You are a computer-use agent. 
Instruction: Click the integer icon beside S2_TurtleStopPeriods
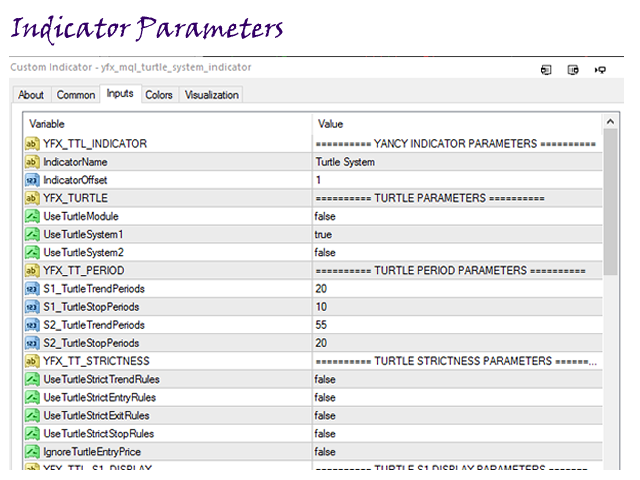32,343
